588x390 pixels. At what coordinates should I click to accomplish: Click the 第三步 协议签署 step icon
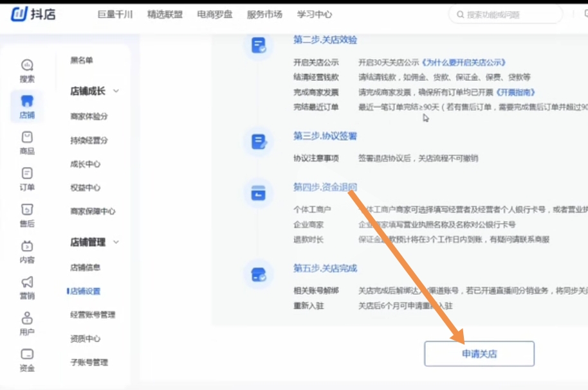tap(259, 142)
